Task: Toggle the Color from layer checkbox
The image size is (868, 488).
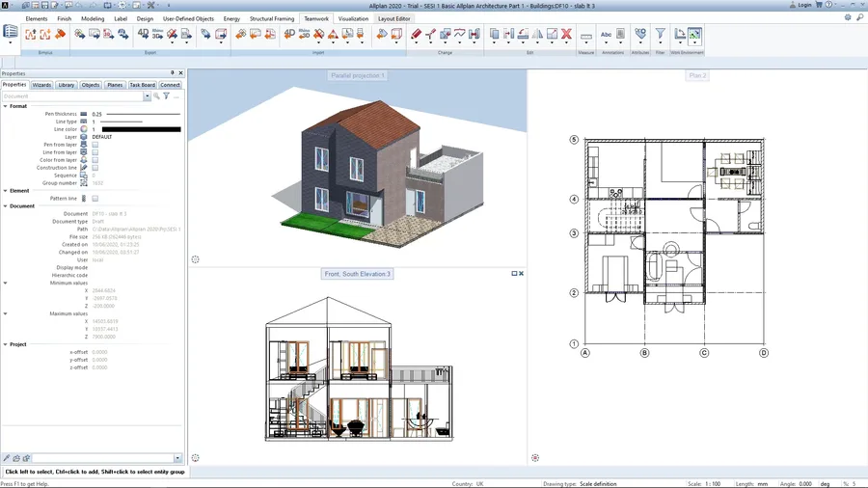Action: 95,160
